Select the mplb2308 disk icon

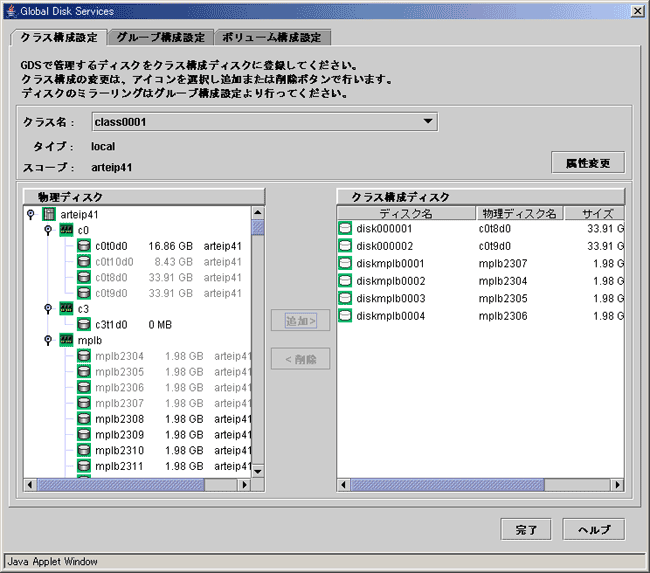click(84, 419)
